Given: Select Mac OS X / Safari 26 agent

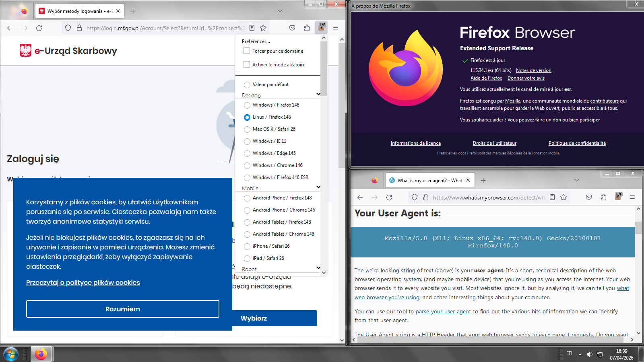Looking at the screenshot, I should pyautogui.click(x=247, y=130).
